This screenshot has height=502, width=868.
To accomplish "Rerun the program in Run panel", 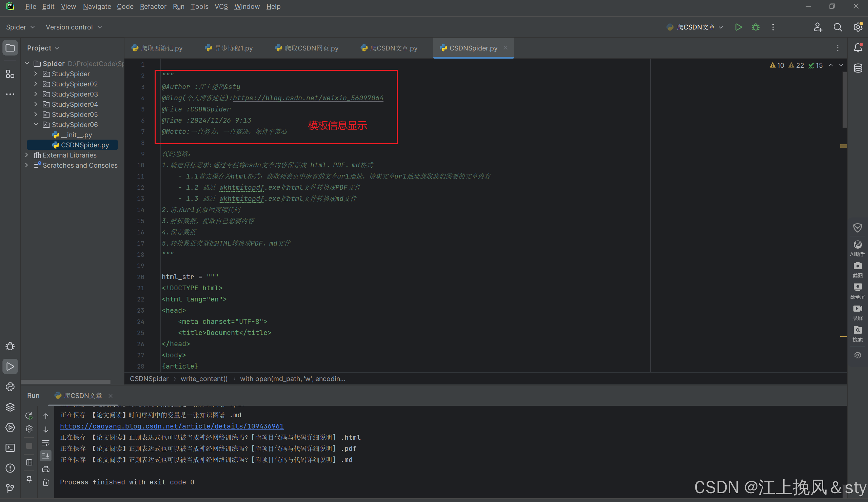I will point(29,416).
